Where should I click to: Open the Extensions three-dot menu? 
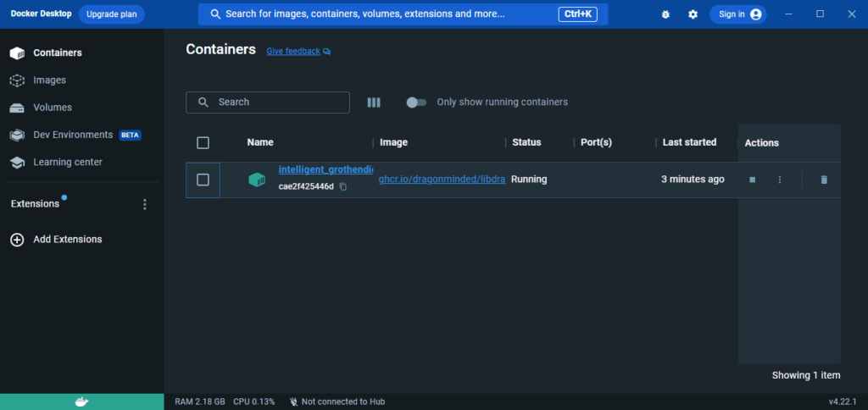pos(145,204)
